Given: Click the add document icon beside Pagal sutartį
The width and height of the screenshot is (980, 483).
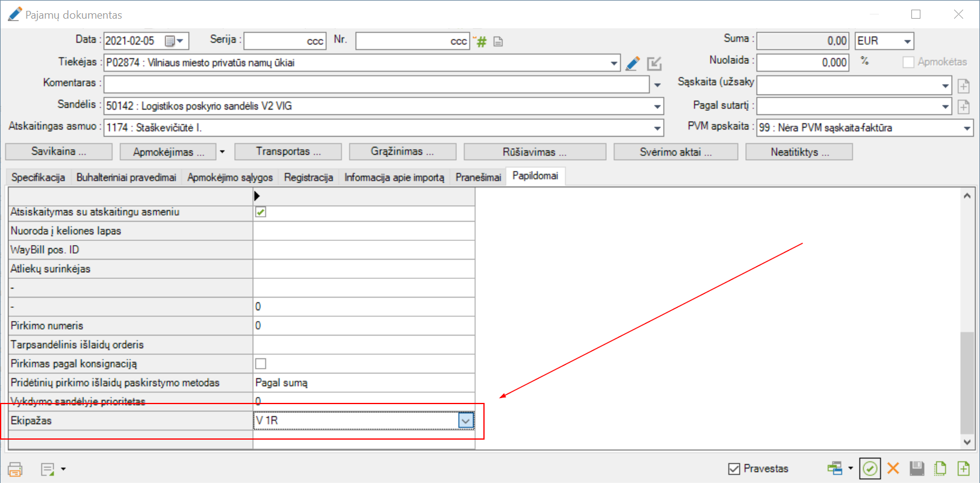Looking at the screenshot, I should click(x=963, y=107).
